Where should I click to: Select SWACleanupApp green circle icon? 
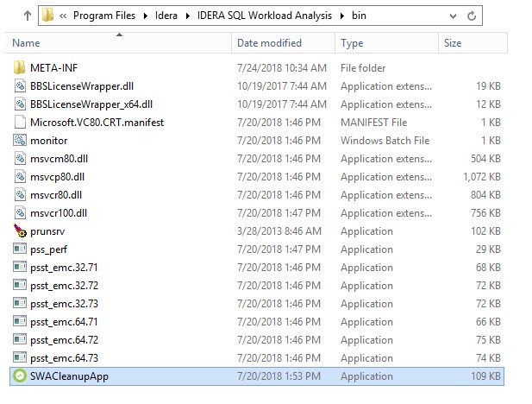[20, 376]
